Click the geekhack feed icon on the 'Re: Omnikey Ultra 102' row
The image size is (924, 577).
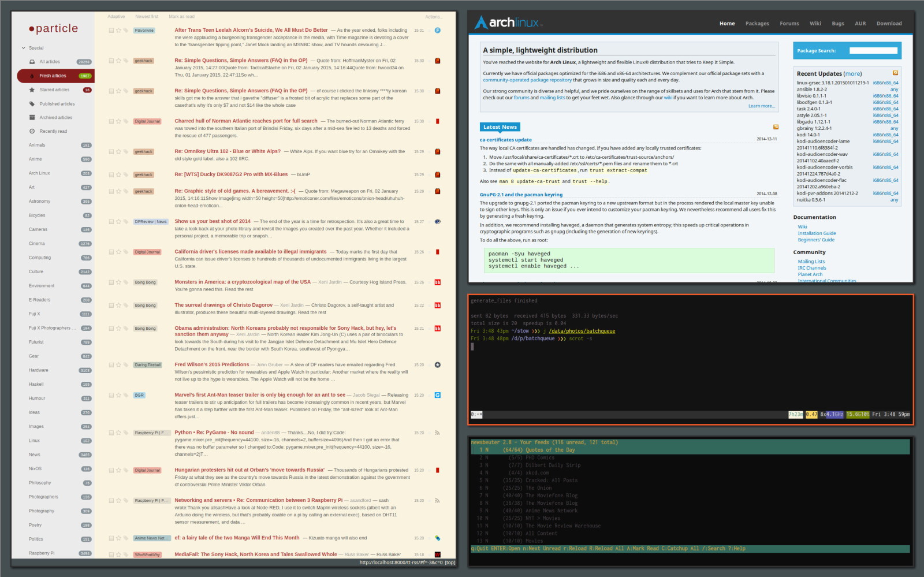(x=438, y=152)
